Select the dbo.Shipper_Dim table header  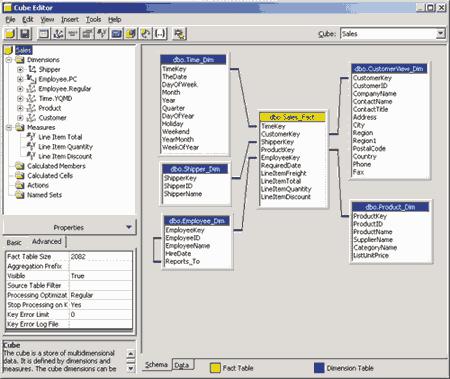195,169
